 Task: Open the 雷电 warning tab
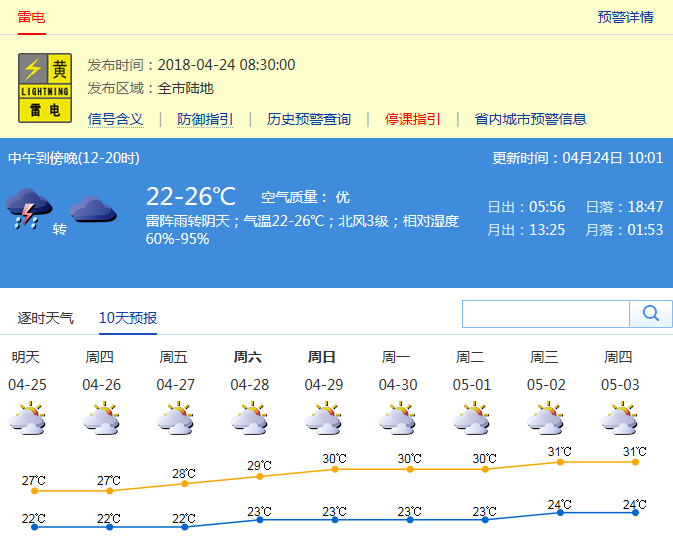[x=31, y=17]
